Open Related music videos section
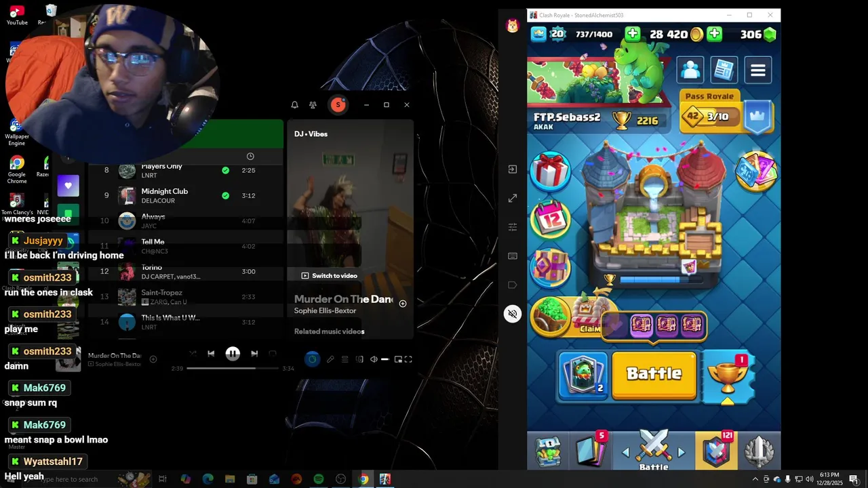This screenshot has height=488, width=868. tap(330, 331)
